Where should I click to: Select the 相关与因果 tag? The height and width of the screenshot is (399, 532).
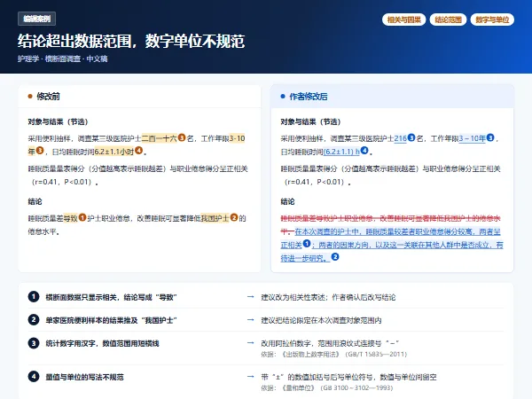click(403, 20)
